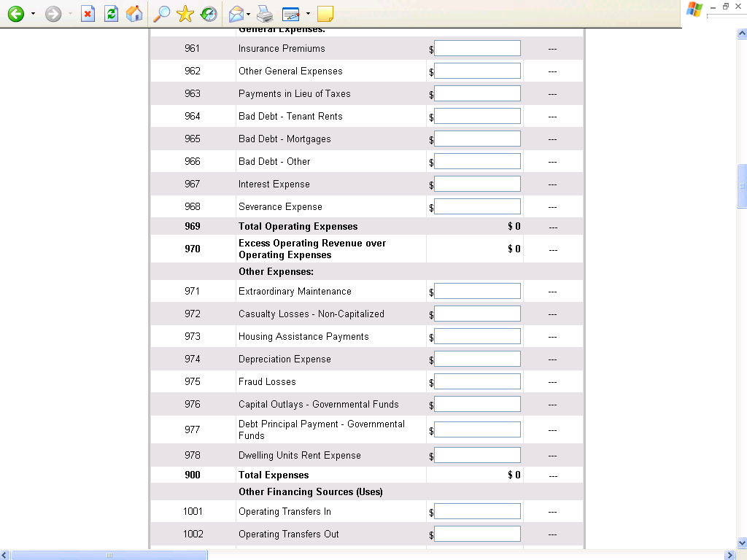Print the page using the printer icon
Viewport: 747px width, 560px height.
[x=265, y=14]
